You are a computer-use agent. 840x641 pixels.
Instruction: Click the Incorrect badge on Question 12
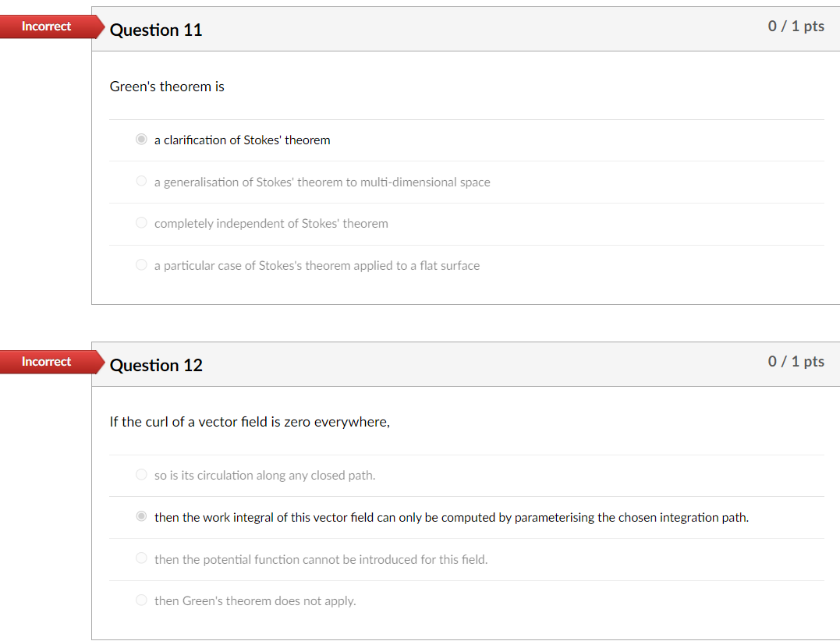(x=45, y=361)
